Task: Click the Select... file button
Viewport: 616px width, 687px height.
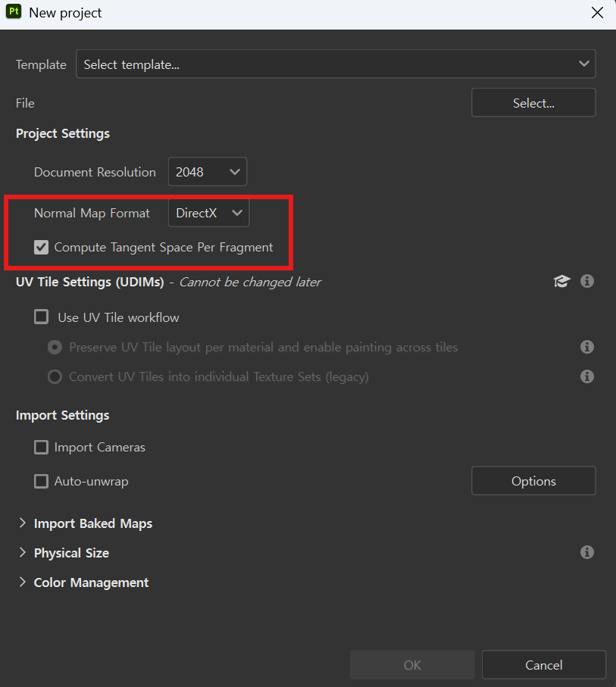Action: (533, 103)
